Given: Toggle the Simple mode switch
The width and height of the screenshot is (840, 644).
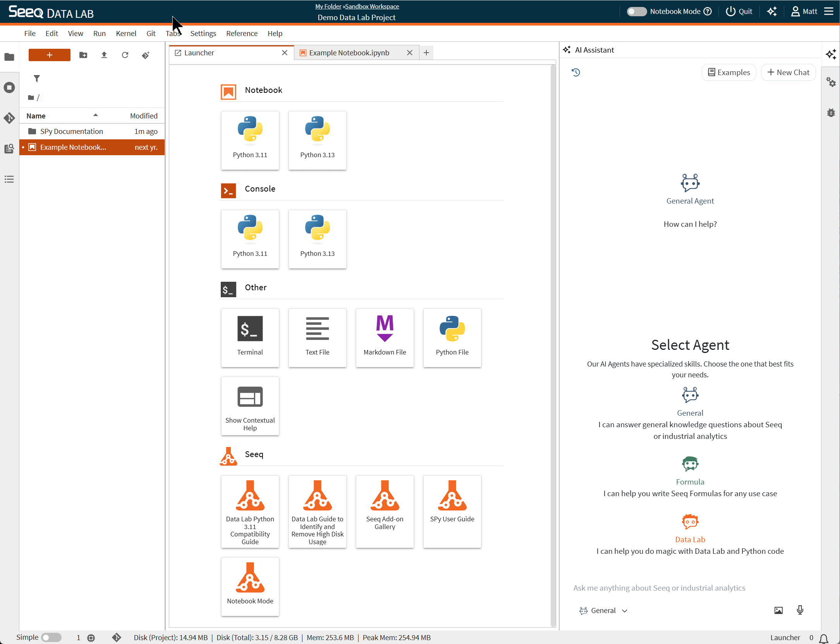Looking at the screenshot, I should [x=51, y=637].
